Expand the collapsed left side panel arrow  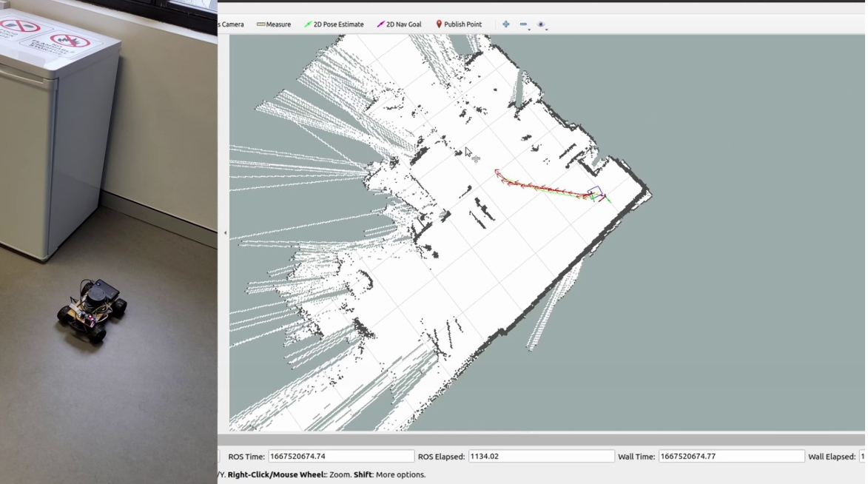coord(225,233)
